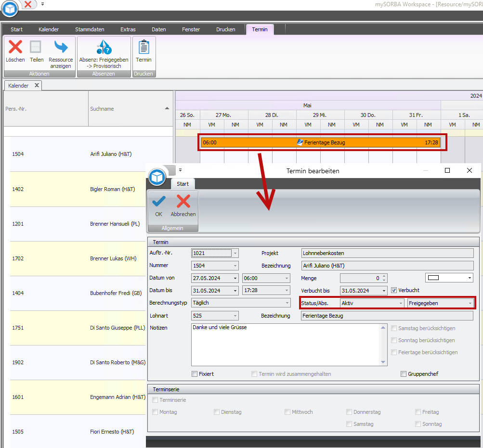Viewport: 483px width, 448px height.
Task: Select the Termin ribbon tab
Action: [260, 29]
